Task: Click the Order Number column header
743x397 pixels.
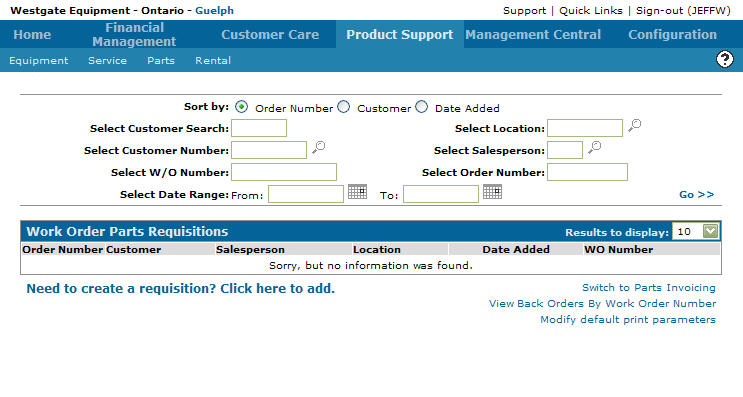Action: pyautogui.click(x=63, y=249)
